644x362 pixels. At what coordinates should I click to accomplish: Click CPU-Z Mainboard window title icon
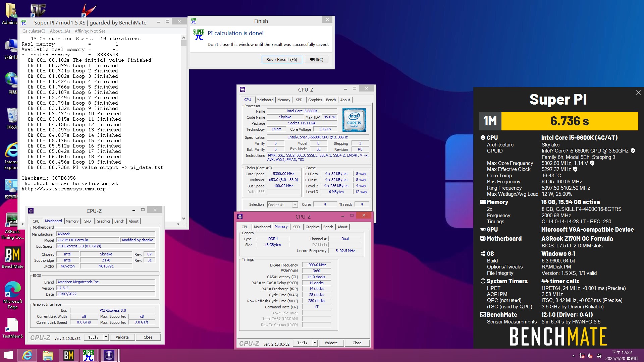[x=31, y=211]
